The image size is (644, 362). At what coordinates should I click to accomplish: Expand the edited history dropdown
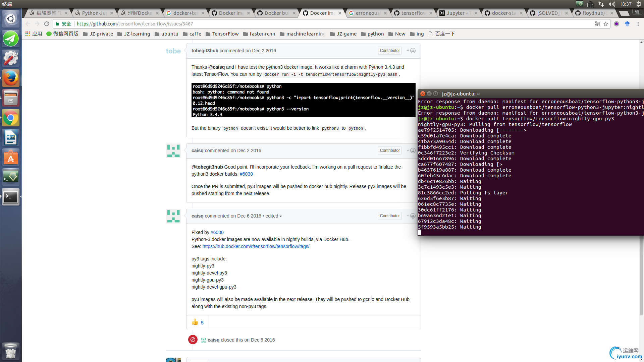point(274,216)
